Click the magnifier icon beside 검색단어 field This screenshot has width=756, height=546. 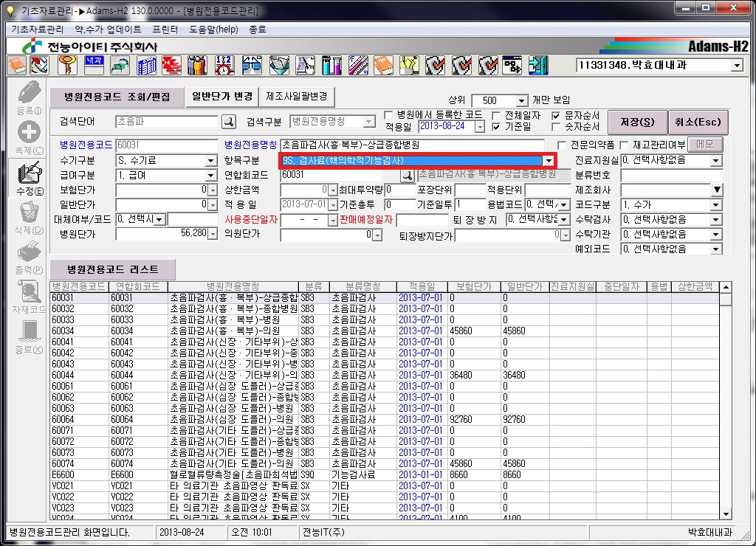[229, 122]
